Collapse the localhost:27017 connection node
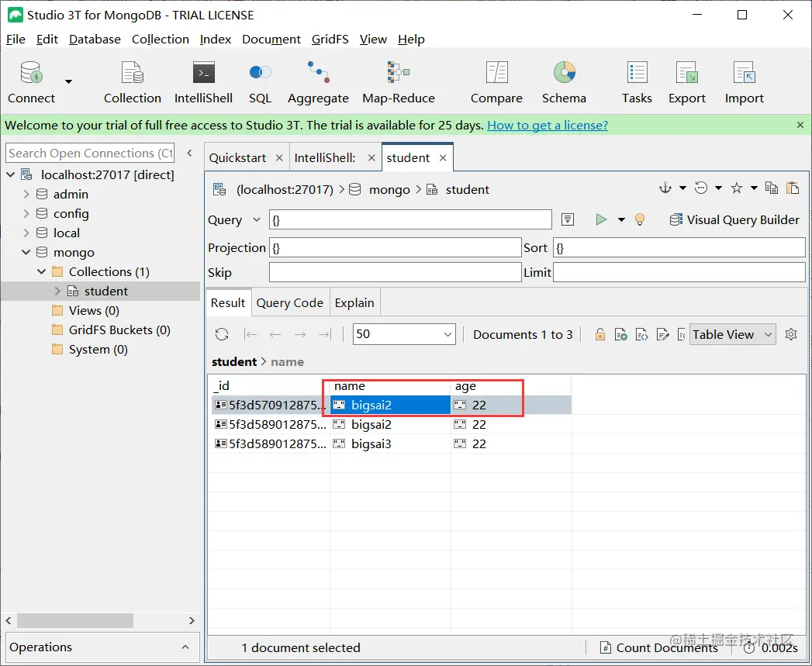Screen dimensions: 812x666 (10, 174)
